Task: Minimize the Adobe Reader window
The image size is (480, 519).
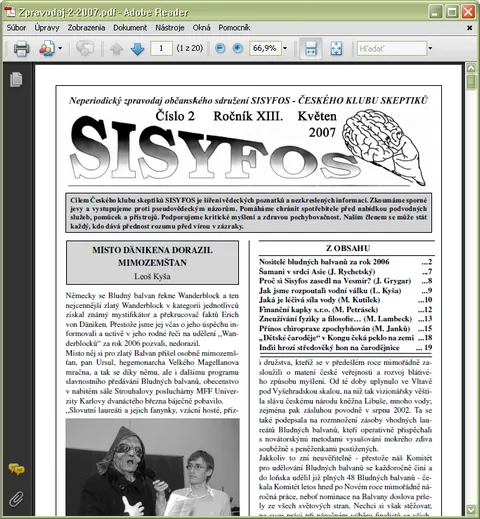Action: pos(435,12)
